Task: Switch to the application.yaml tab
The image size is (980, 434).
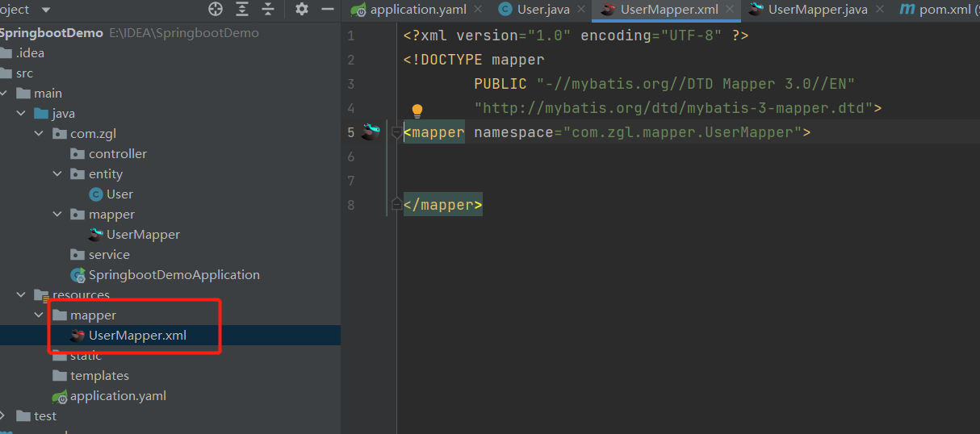Action: click(417, 10)
